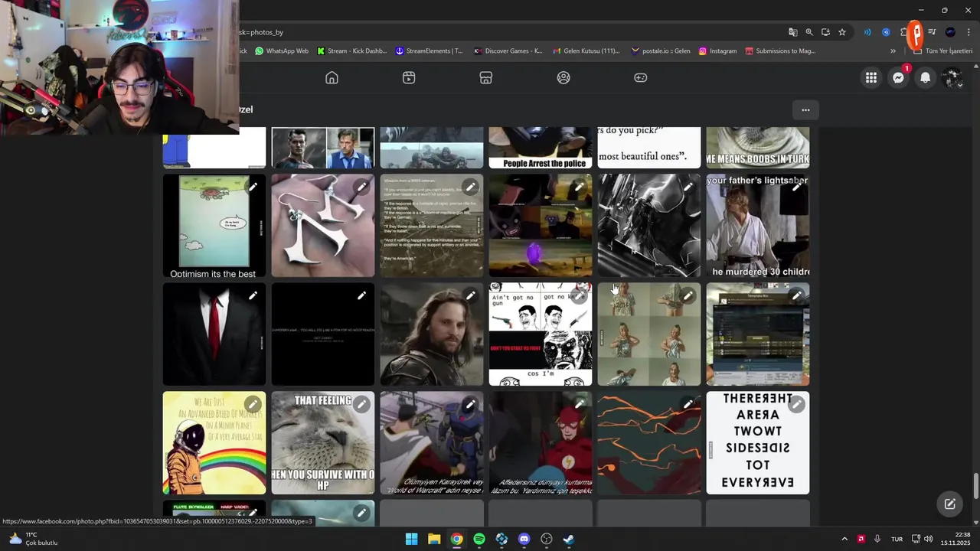
Task: Edit the That Feeling seal meme
Action: click(x=361, y=404)
